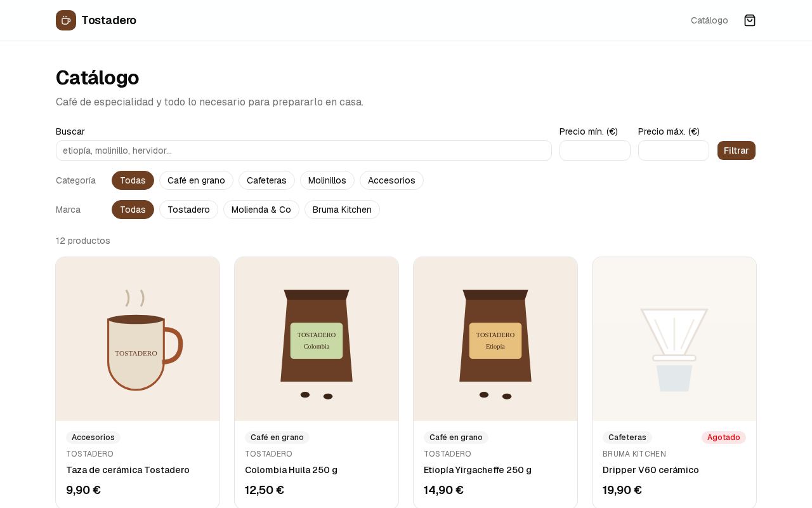Click the Catálogo page heading
The image size is (812, 508).
[x=98, y=77]
